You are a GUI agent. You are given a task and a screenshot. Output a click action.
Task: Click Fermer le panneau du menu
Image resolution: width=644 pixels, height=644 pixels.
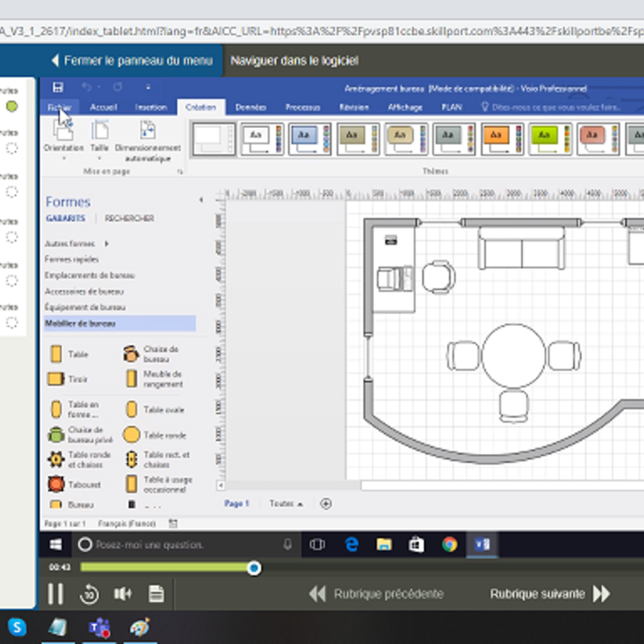coord(132,61)
